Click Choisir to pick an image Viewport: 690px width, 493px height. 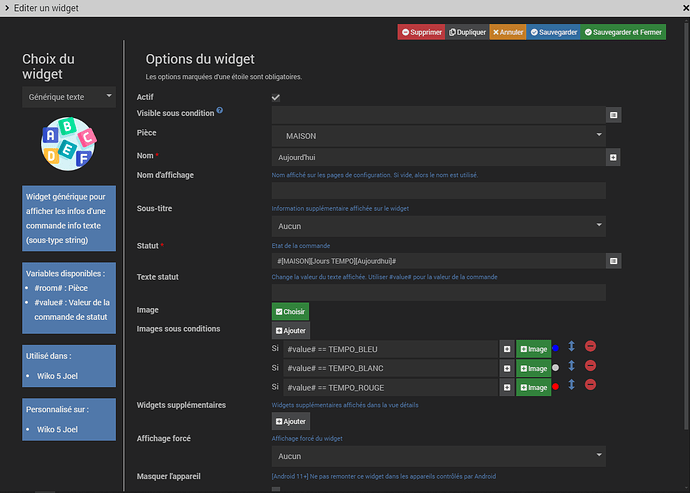point(290,312)
